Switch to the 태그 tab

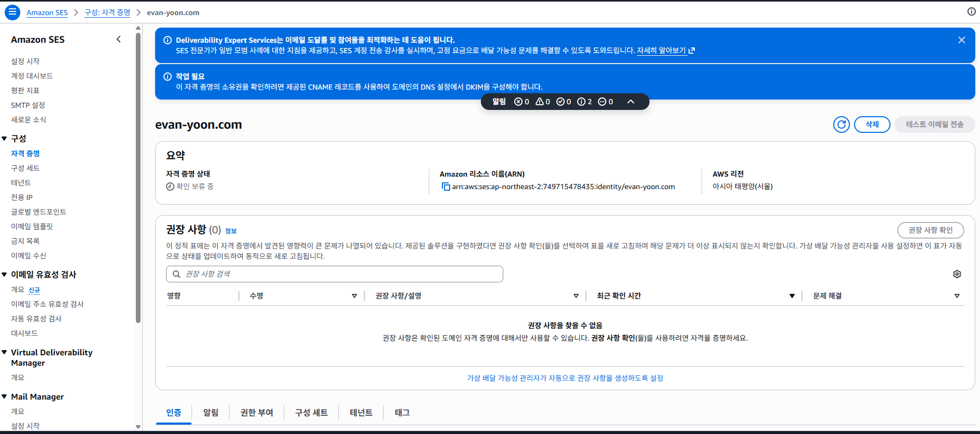(x=402, y=413)
